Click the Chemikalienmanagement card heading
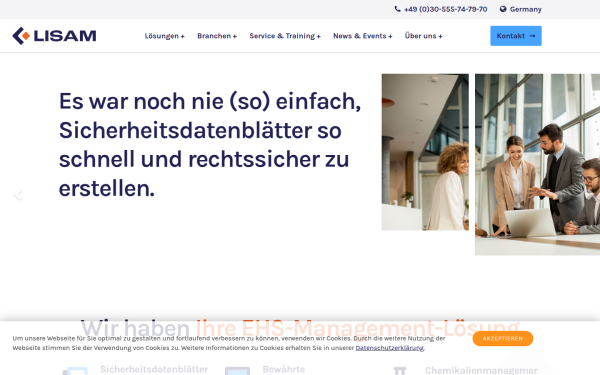The height and width of the screenshot is (375, 600). pyautogui.click(x=481, y=370)
